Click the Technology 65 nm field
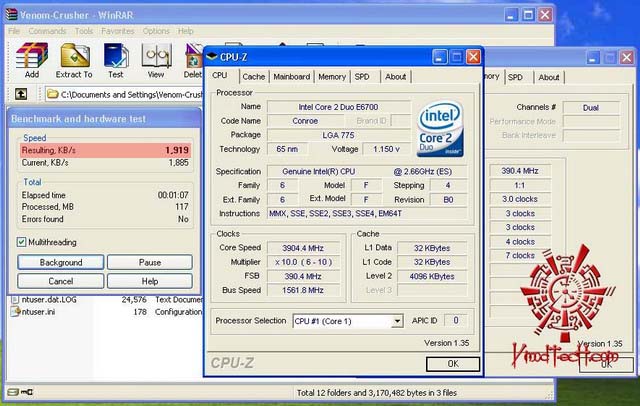The width and height of the screenshot is (640, 406). tap(287, 149)
